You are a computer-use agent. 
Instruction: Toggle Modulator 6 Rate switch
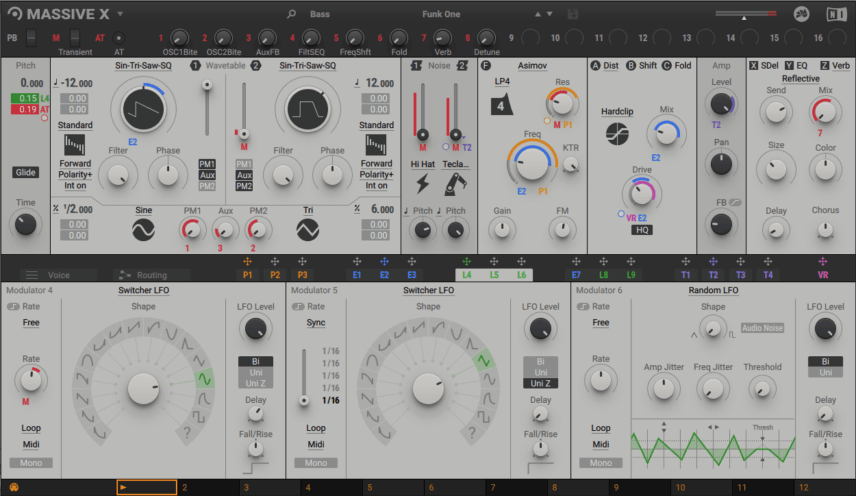pos(583,307)
